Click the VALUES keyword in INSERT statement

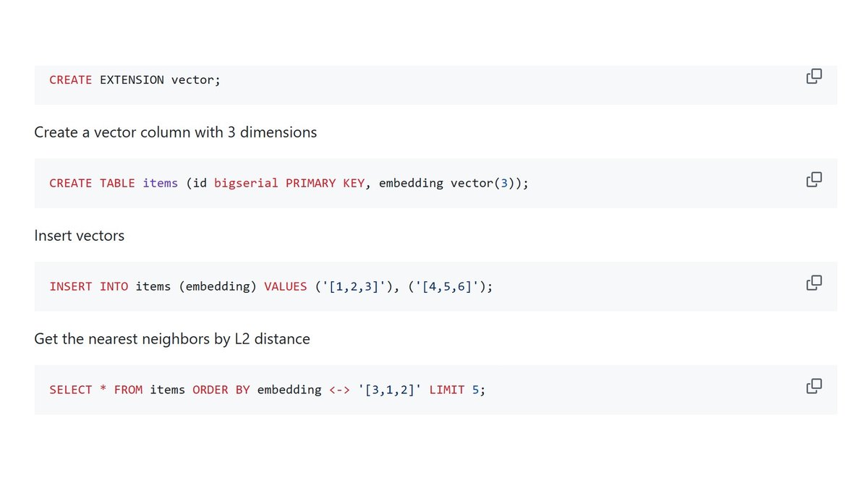pos(286,286)
